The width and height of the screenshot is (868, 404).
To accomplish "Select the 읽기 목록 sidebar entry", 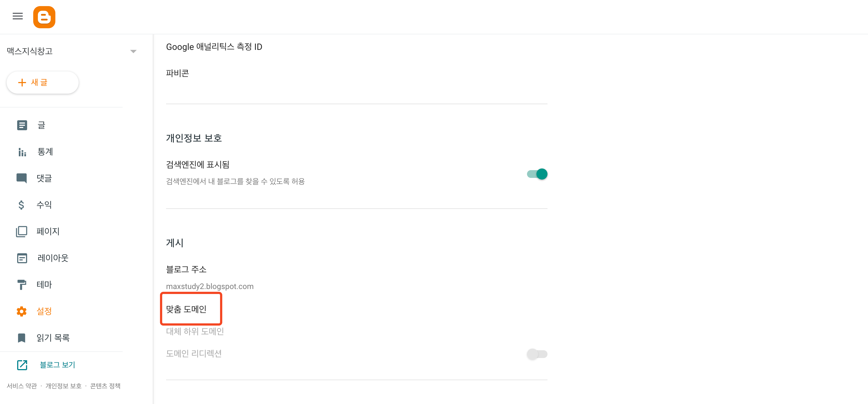I will 53,337.
